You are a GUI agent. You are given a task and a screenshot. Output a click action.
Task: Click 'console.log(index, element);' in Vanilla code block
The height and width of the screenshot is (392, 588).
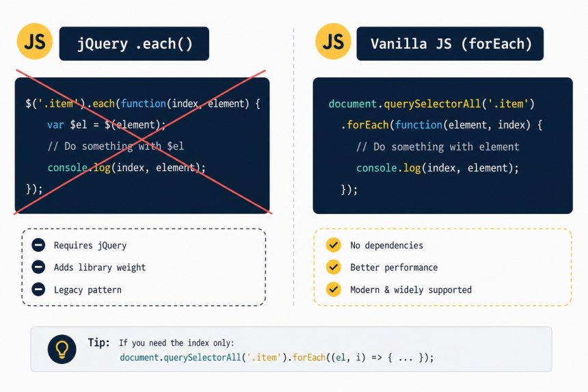pos(438,168)
